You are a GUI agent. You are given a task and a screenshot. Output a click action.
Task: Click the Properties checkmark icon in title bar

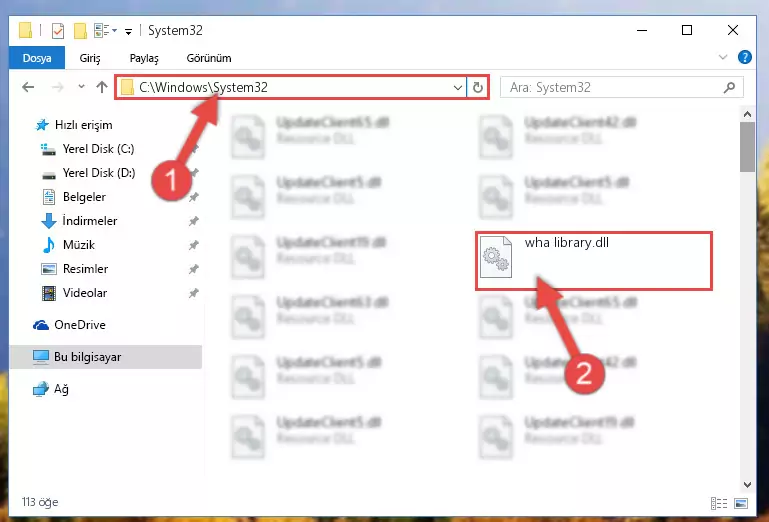58,30
